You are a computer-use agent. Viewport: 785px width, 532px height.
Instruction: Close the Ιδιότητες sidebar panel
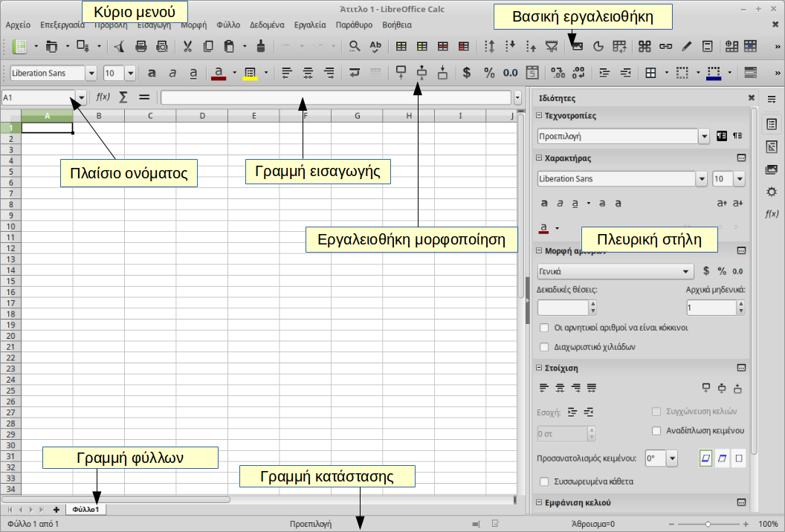pos(751,97)
